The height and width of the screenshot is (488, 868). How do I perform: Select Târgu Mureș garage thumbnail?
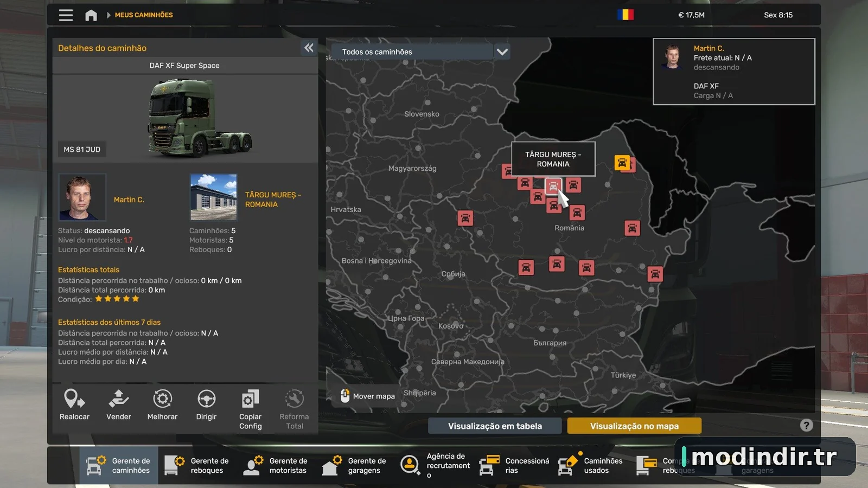(214, 197)
